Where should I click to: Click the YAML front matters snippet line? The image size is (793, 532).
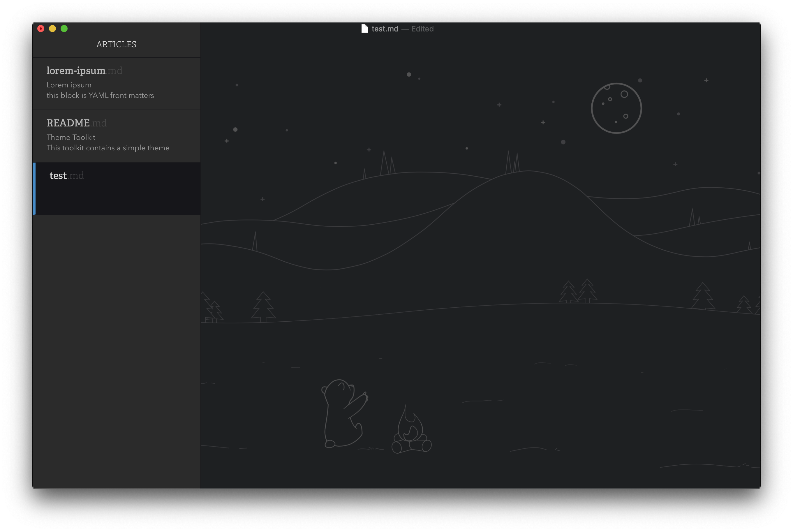(x=100, y=95)
